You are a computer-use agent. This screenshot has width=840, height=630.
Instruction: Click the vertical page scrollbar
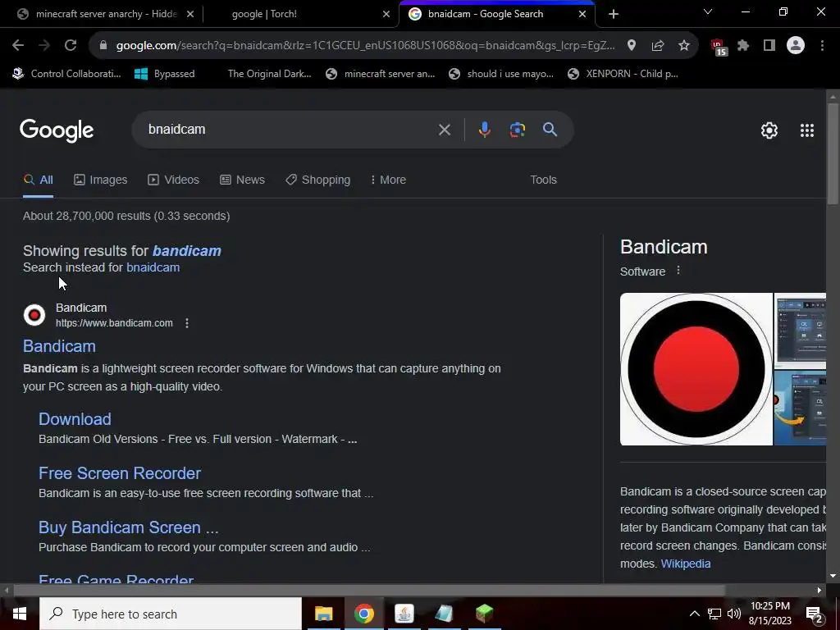833,154
